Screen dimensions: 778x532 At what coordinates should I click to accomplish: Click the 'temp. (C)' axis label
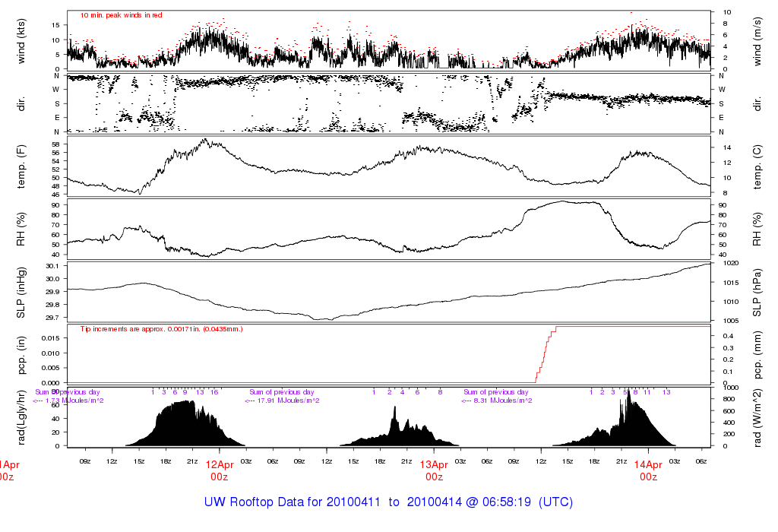pyautogui.click(x=757, y=166)
